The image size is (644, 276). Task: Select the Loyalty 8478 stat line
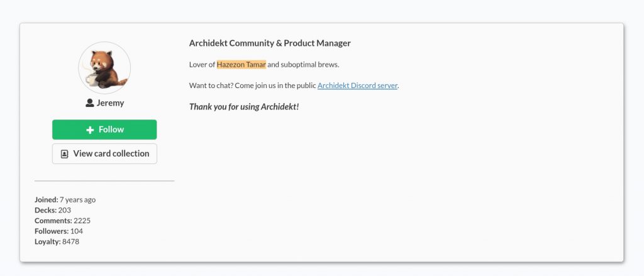(x=57, y=241)
